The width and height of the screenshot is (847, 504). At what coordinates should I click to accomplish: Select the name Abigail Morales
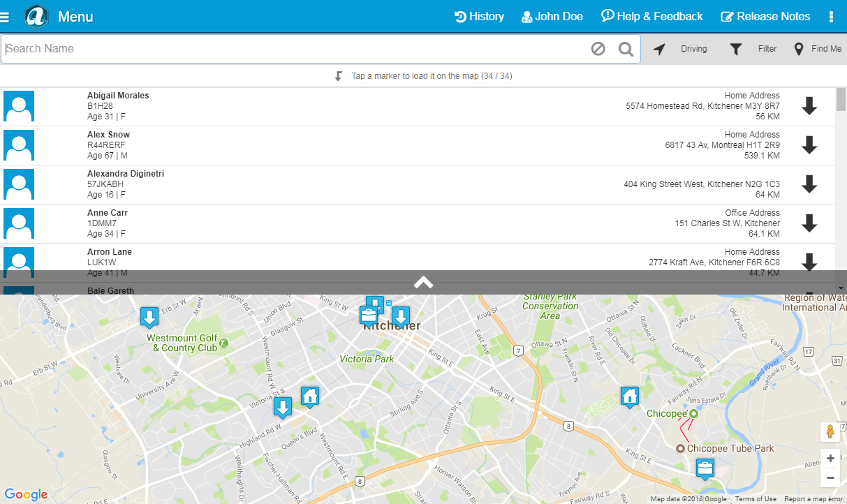118,96
